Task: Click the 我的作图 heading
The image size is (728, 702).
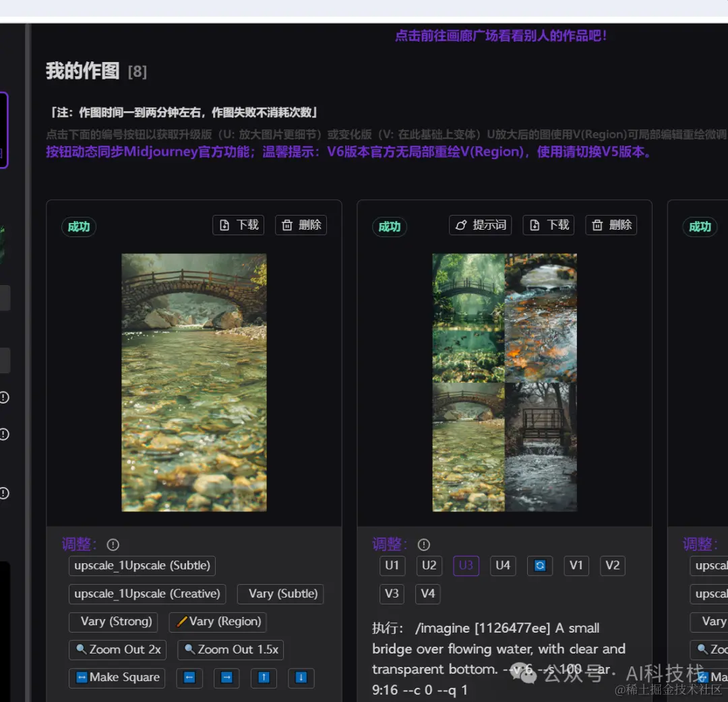Action: tap(83, 71)
